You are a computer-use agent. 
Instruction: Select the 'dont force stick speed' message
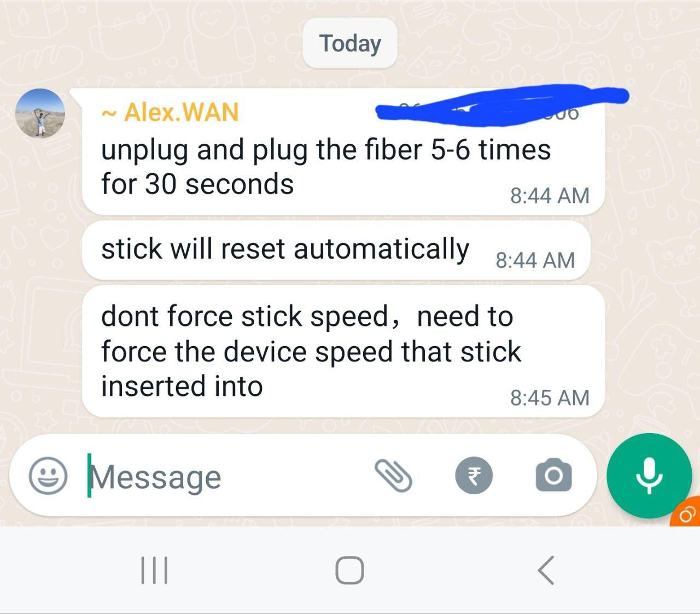[343, 351]
